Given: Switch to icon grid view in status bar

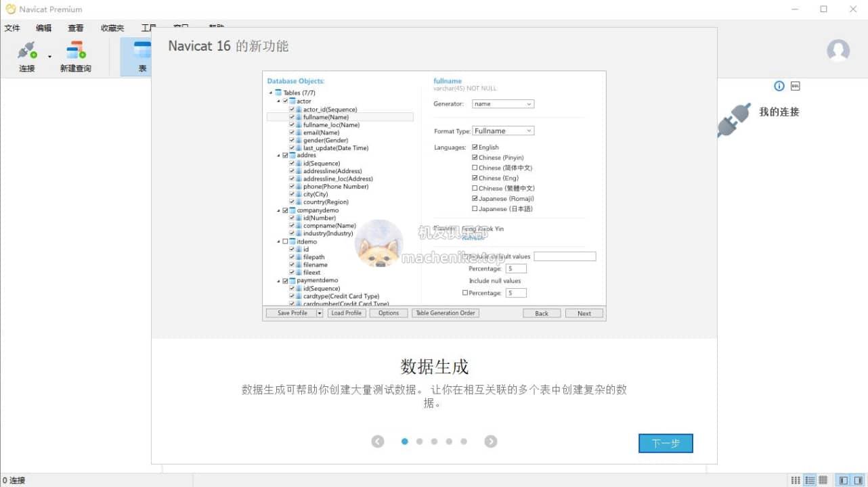Looking at the screenshot, I should point(796,480).
